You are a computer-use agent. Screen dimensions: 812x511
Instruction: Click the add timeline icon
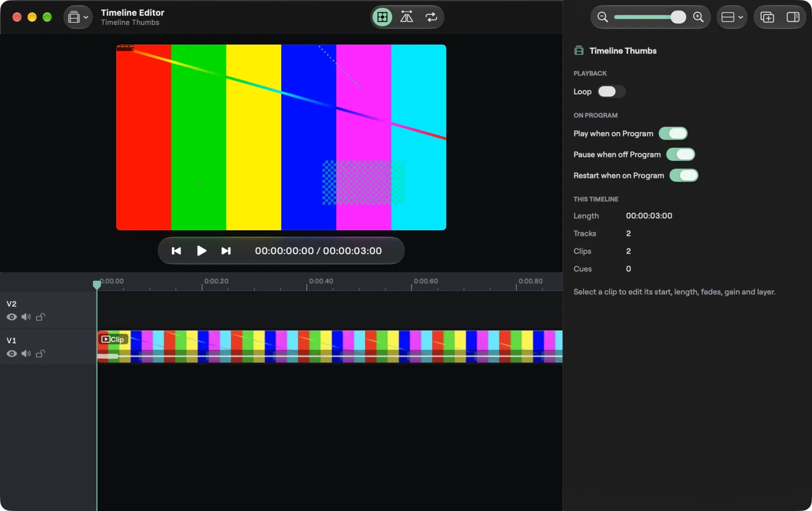(x=767, y=17)
